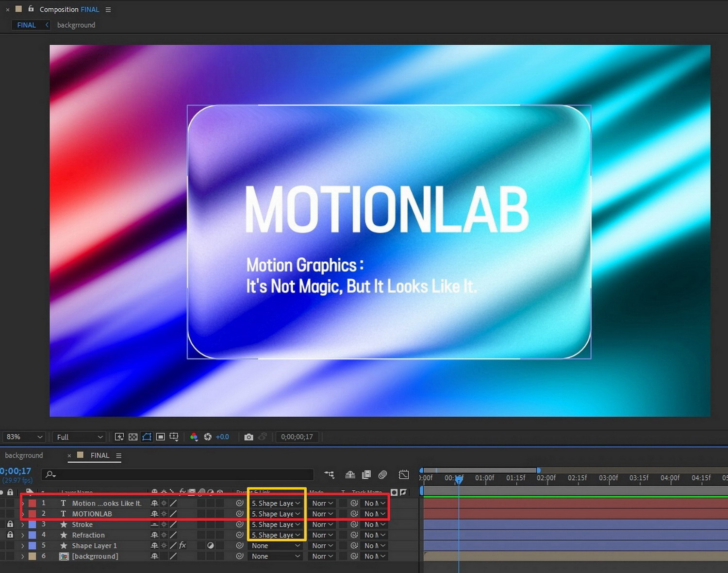Close the Composition panel

pos(8,10)
